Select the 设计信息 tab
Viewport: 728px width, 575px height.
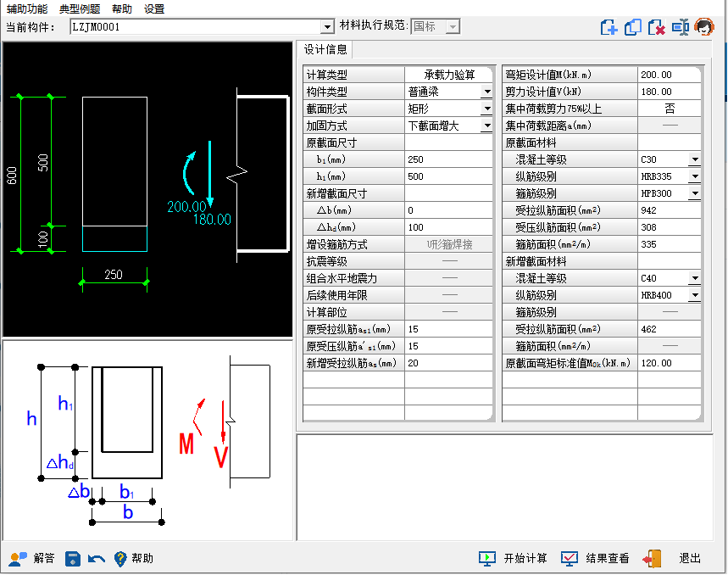click(x=325, y=49)
